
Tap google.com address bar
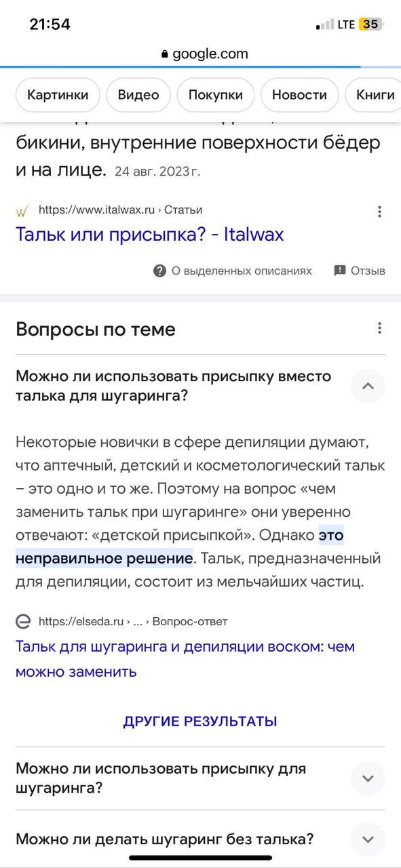[x=204, y=54]
